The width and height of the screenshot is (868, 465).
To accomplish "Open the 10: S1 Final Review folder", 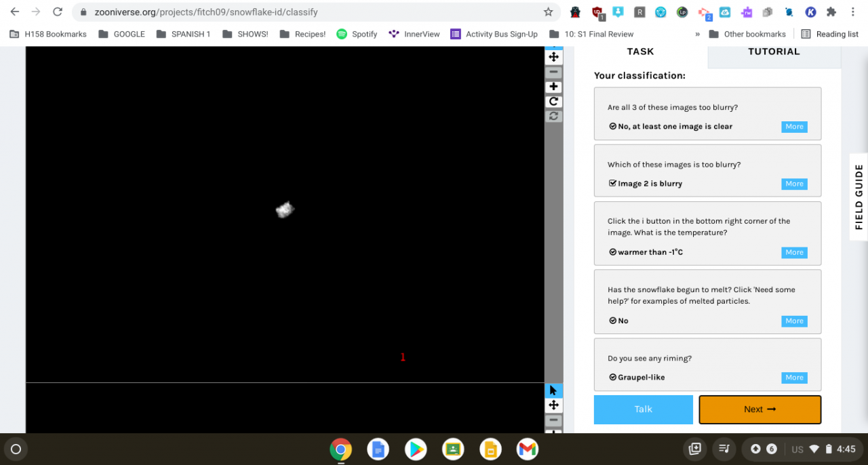I will click(591, 34).
